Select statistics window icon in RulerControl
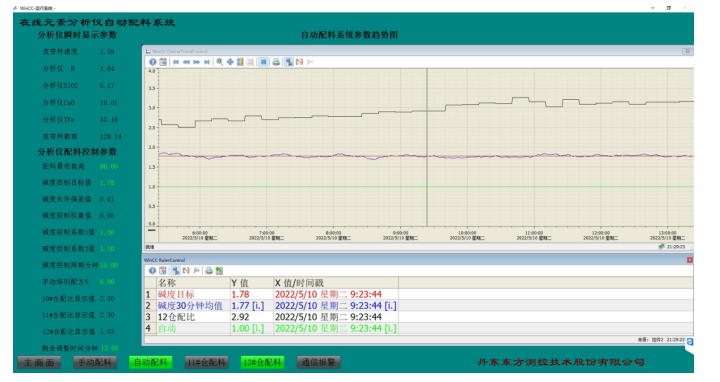This screenshot has width=720, height=382. coord(197,271)
